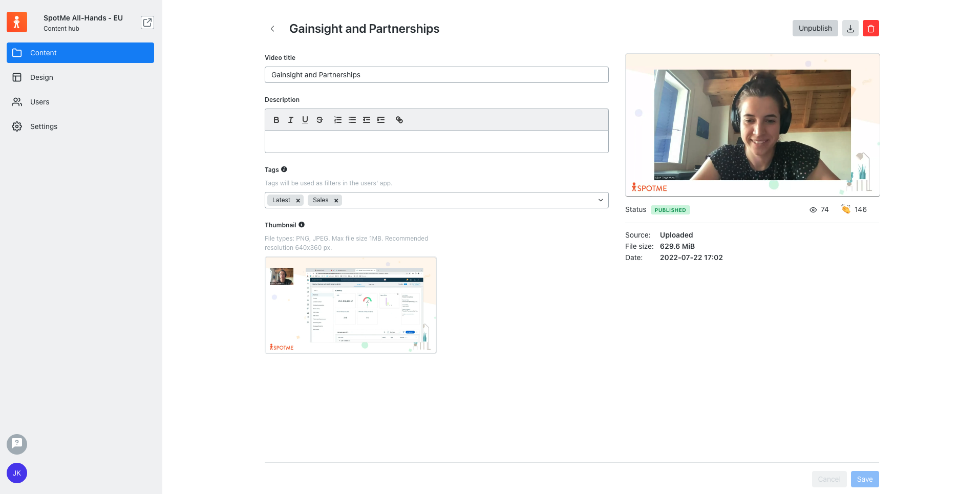The width and height of the screenshot is (980, 494).
Task: Open the help question mark bubble
Action: click(x=17, y=444)
